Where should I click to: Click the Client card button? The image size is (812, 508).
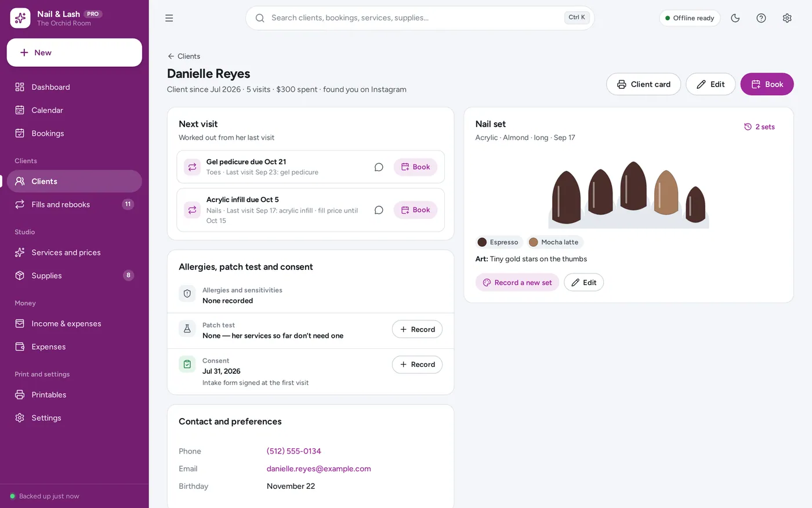coord(643,84)
